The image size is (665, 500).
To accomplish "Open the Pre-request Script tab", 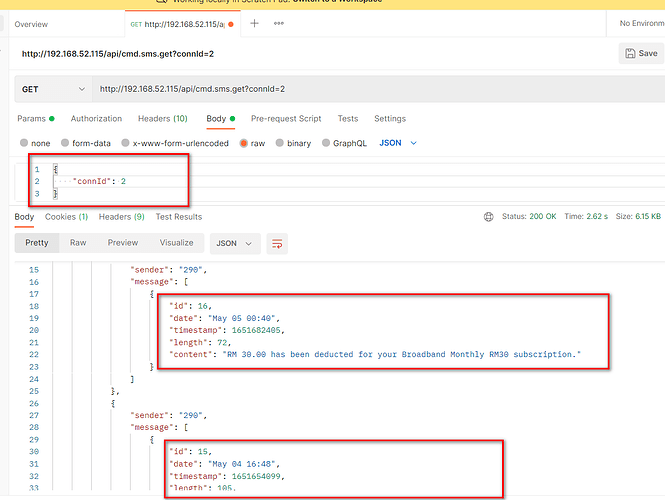I will (286, 118).
